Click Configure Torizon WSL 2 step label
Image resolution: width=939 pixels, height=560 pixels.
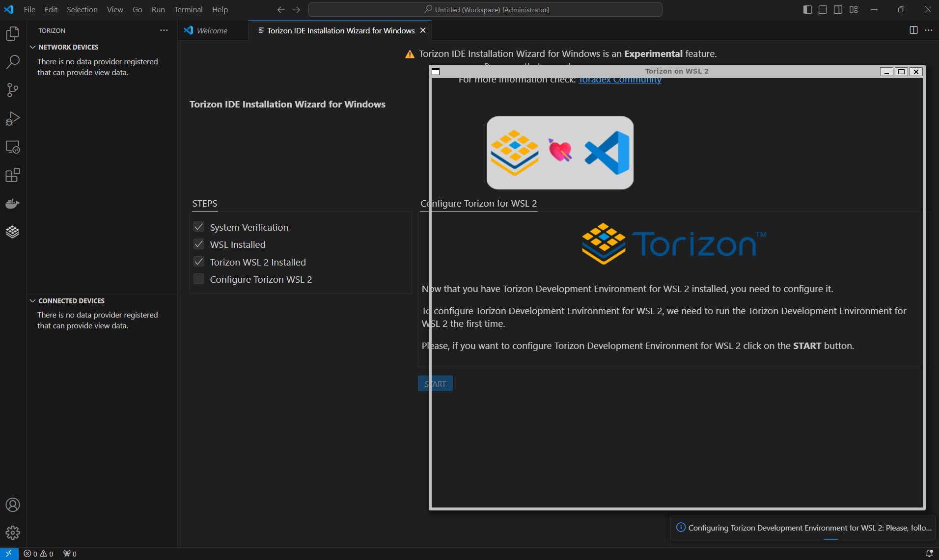tap(261, 279)
